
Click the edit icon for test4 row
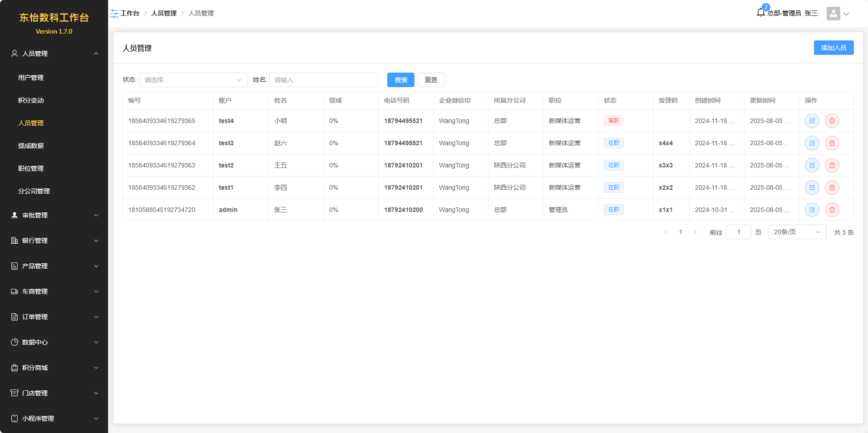coord(812,121)
